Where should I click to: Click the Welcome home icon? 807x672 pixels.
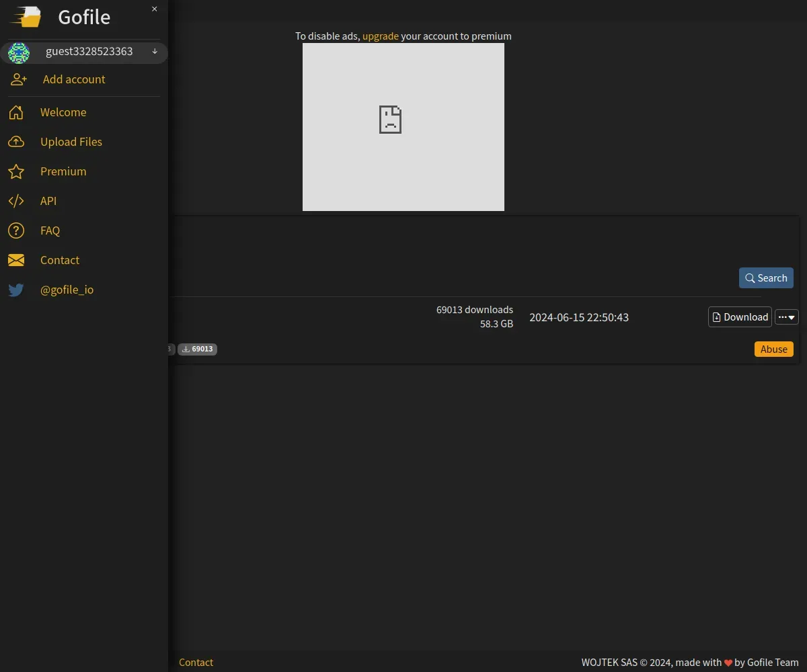point(16,112)
